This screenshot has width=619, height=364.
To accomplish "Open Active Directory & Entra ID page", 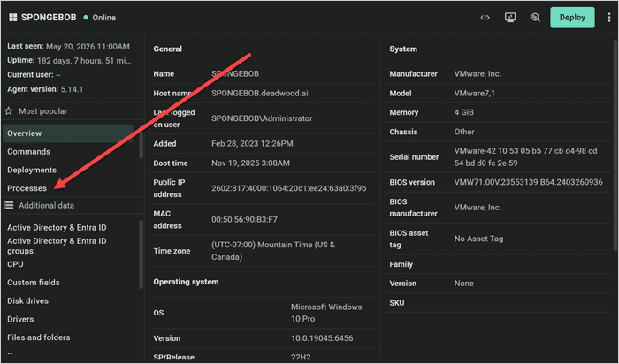I will [57, 228].
